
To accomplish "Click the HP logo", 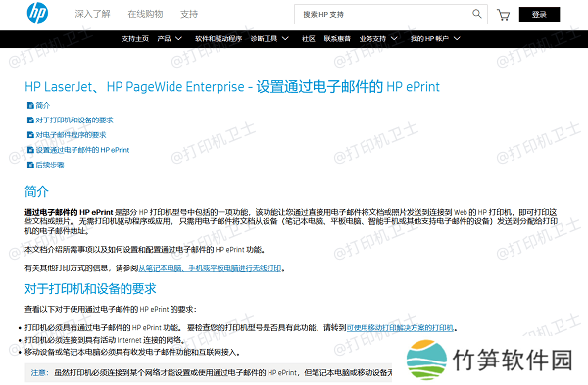I will pos(37,13).
